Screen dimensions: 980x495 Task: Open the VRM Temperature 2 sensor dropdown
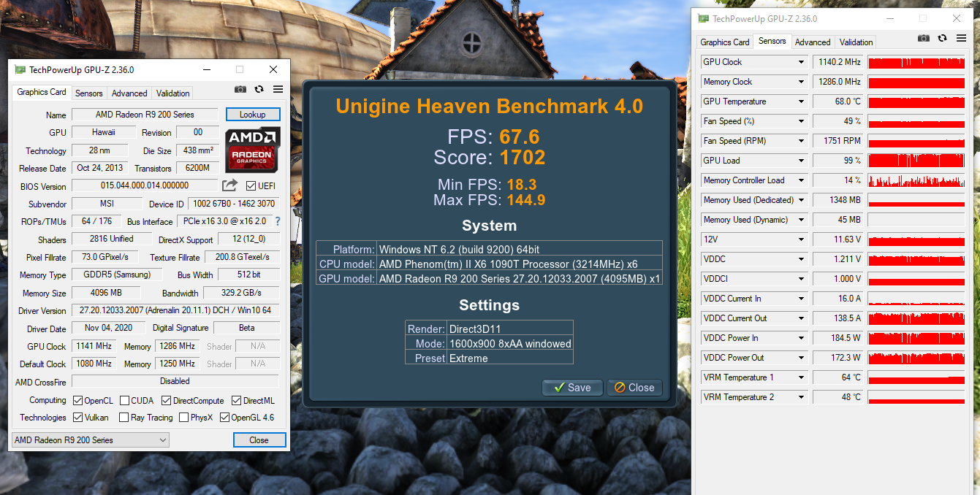coord(801,397)
